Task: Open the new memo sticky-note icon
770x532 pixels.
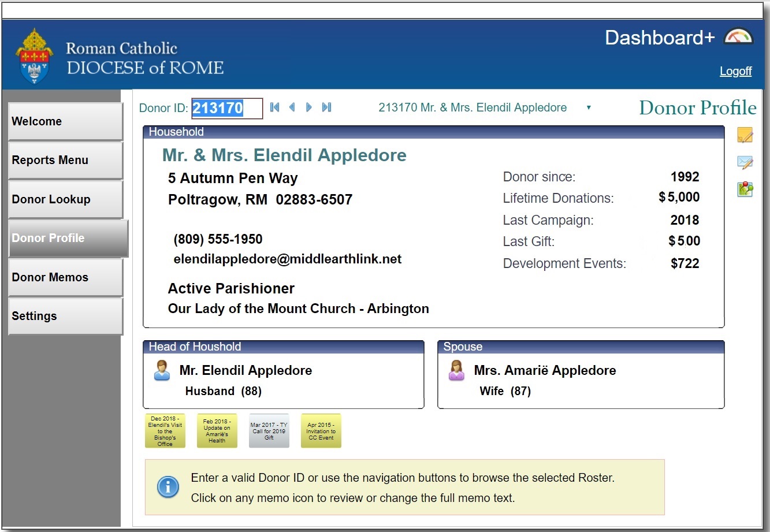Action: coord(745,135)
